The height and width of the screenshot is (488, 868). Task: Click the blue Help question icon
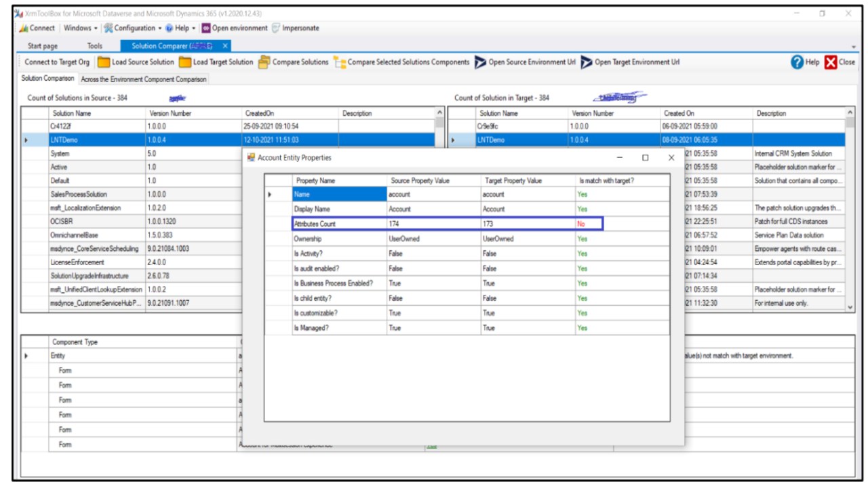pyautogui.click(x=797, y=62)
